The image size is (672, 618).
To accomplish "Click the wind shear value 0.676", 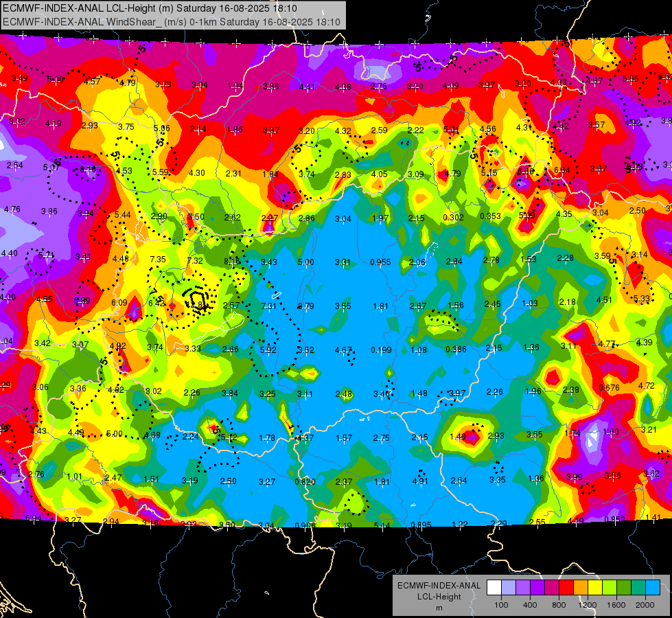I will (609, 388).
